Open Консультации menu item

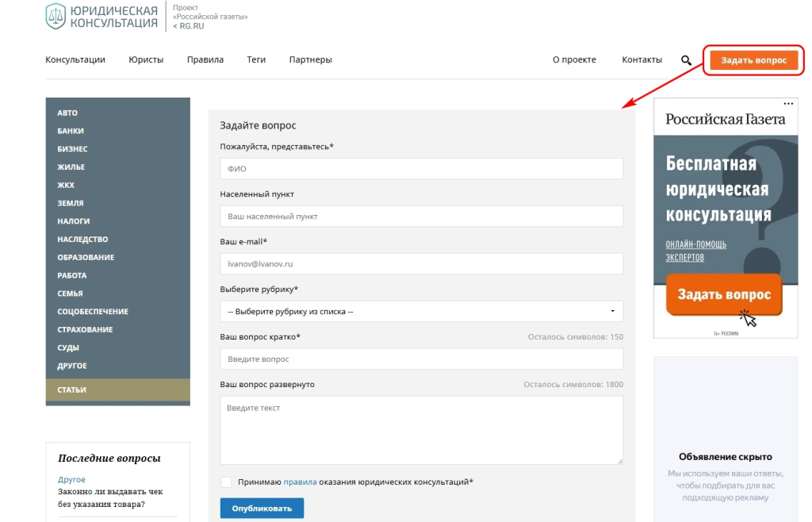coord(75,59)
